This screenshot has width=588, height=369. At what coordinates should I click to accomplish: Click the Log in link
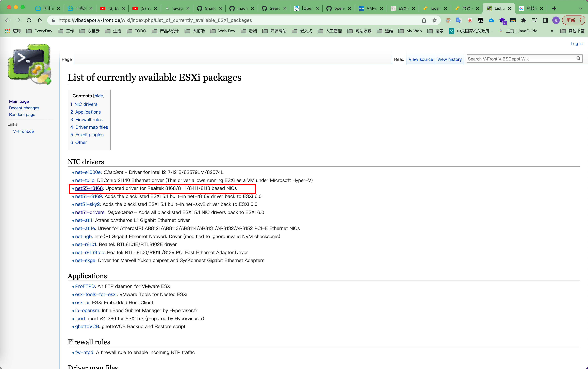(576, 44)
